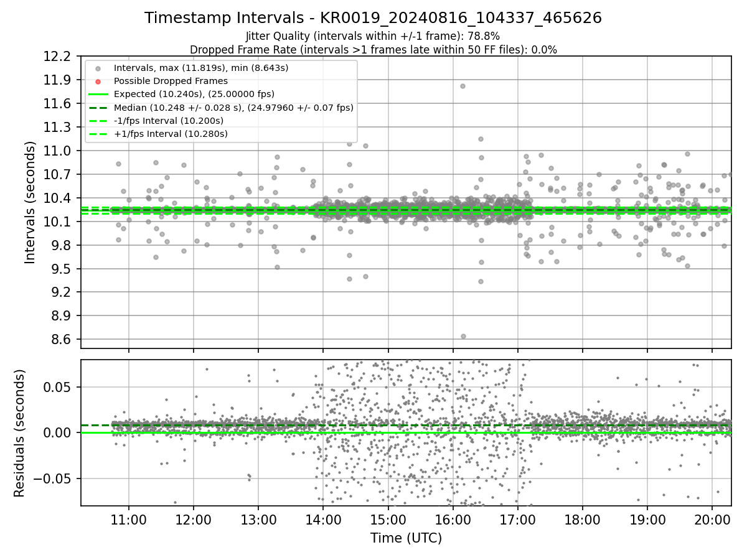The width and height of the screenshot is (747, 560).
Task: Click the 9.5 y-axis tick label
Action: tap(61, 269)
